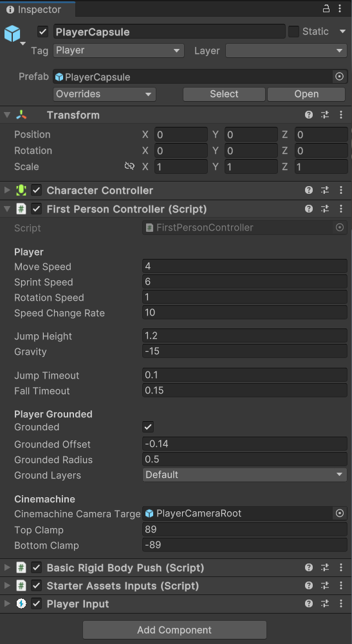
Task: Toggle the Static checkbox
Action: point(293,32)
